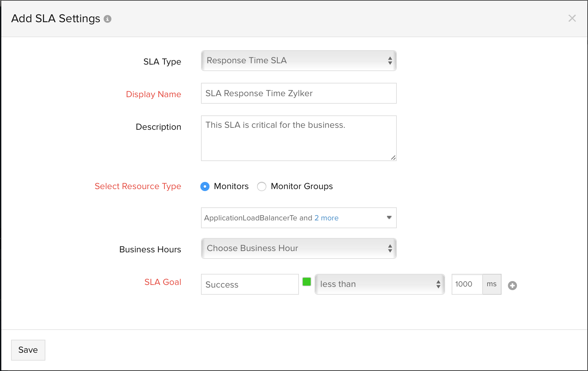588x371 pixels.
Task: Close the Add SLA Settings dialog
Action: point(572,18)
